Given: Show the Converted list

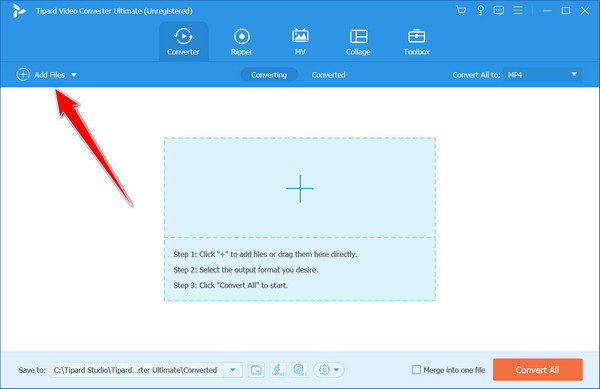Looking at the screenshot, I should click(x=328, y=75).
